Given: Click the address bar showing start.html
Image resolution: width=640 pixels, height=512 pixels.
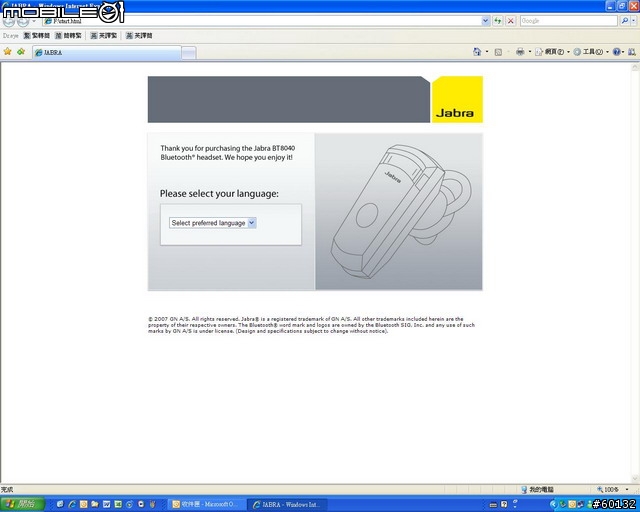Looking at the screenshot, I should (261, 21).
